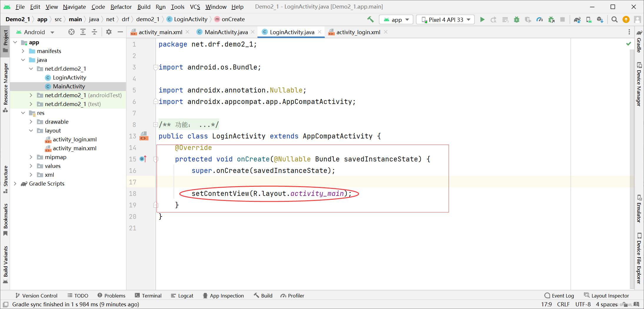644x309 pixels.
Task: Switch to the MainActivity.java tab
Action: coord(226,32)
